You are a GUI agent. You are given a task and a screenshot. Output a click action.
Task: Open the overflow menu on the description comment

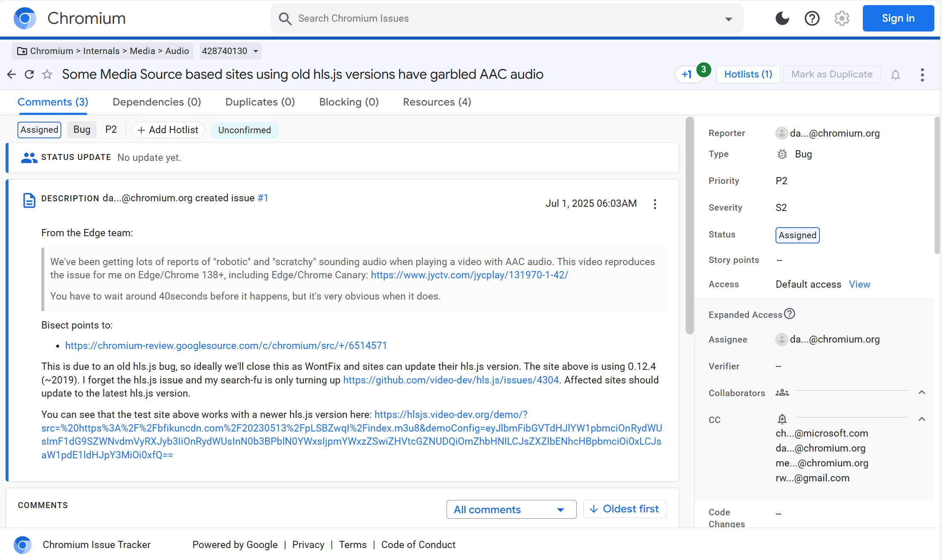tap(655, 204)
